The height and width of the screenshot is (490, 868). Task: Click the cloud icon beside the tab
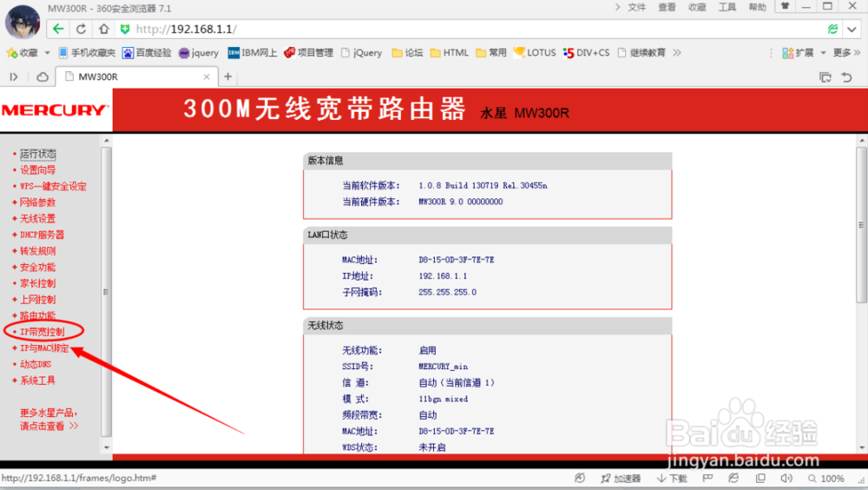pyautogui.click(x=42, y=76)
